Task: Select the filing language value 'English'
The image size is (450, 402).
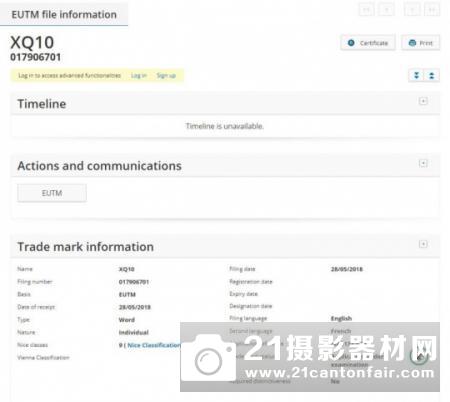Action: point(341,318)
